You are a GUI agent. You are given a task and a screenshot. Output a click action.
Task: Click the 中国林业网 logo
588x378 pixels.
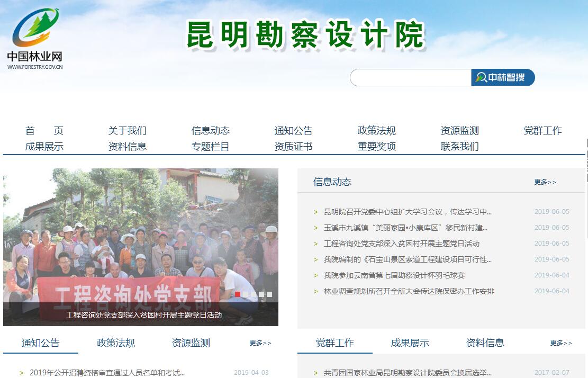(x=35, y=39)
